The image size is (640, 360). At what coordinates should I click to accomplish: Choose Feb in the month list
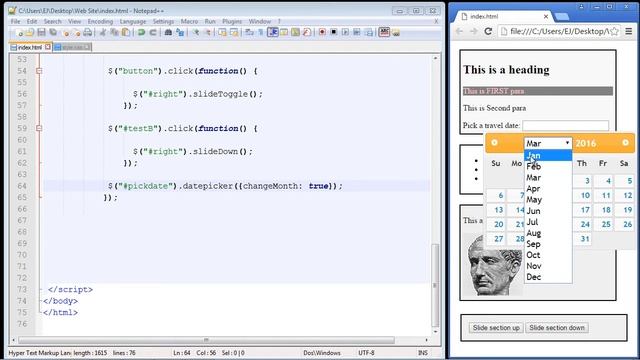click(x=548, y=167)
